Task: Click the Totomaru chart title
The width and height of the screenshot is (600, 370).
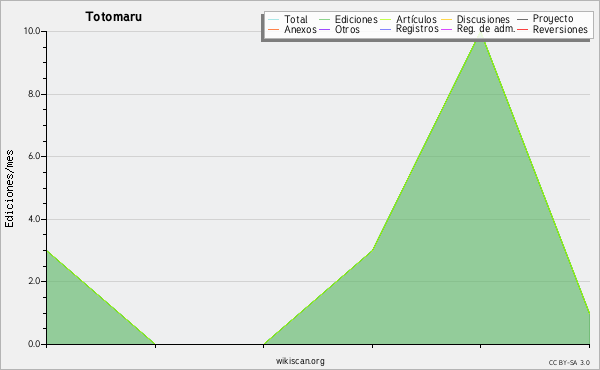Action: pyautogui.click(x=114, y=17)
